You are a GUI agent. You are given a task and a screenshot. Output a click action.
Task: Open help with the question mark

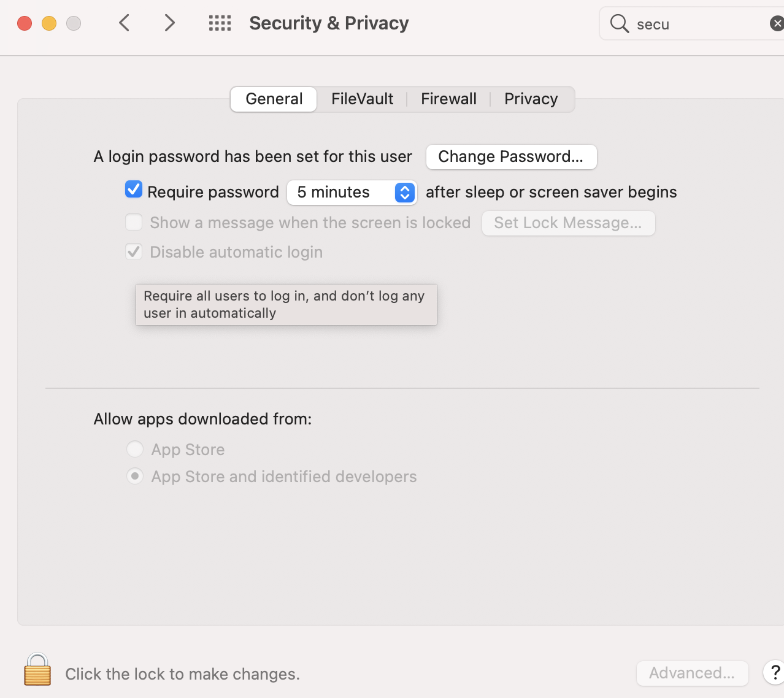775,672
